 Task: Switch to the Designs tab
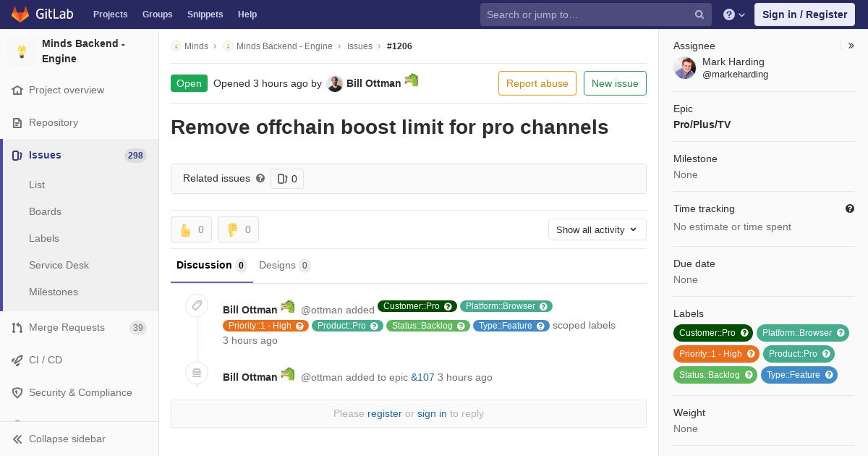tap(285, 265)
